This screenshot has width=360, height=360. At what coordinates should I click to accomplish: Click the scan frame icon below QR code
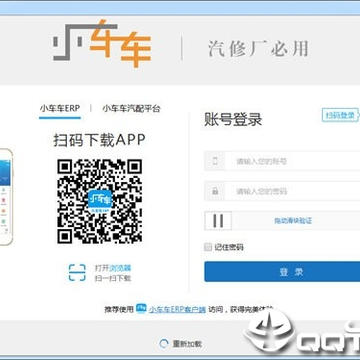point(77,272)
